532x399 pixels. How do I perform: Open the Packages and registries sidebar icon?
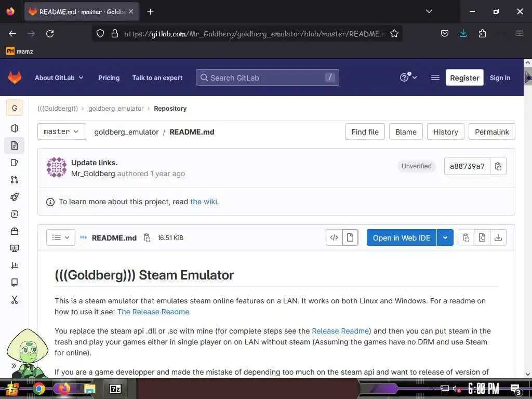[x=14, y=231]
